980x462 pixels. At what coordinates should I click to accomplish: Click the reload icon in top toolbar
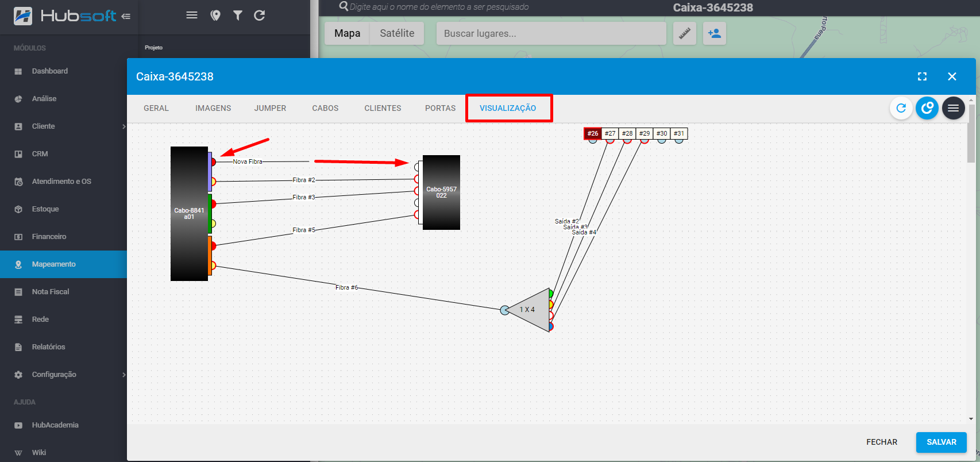[x=260, y=16]
